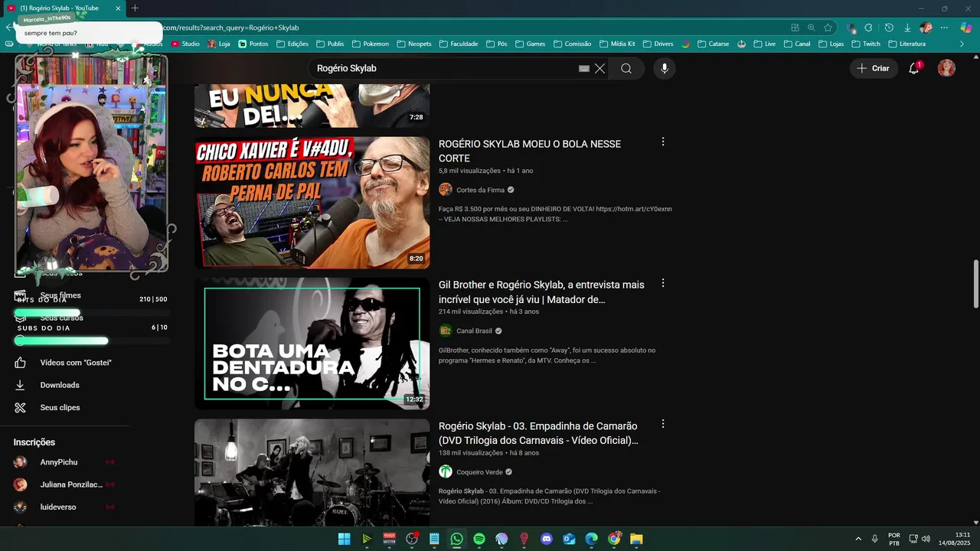Search by voice with the microphone icon
The height and width of the screenshot is (551, 980).
[664, 68]
